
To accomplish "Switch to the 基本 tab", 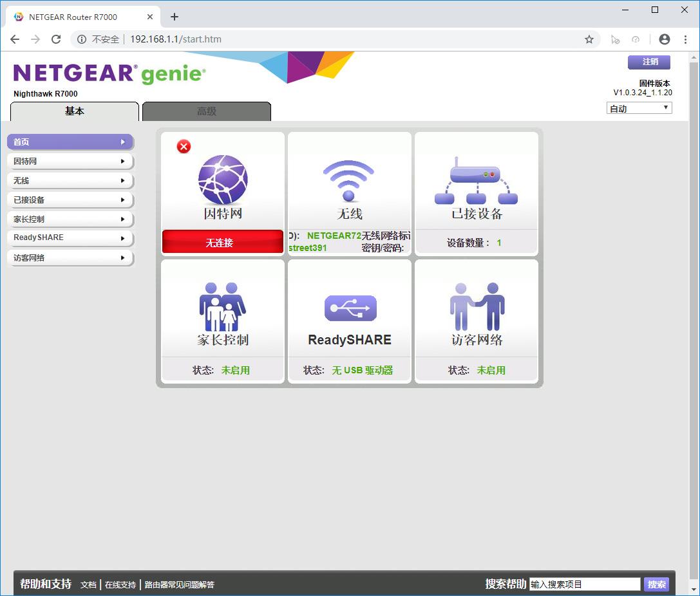I will coord(75,111).
